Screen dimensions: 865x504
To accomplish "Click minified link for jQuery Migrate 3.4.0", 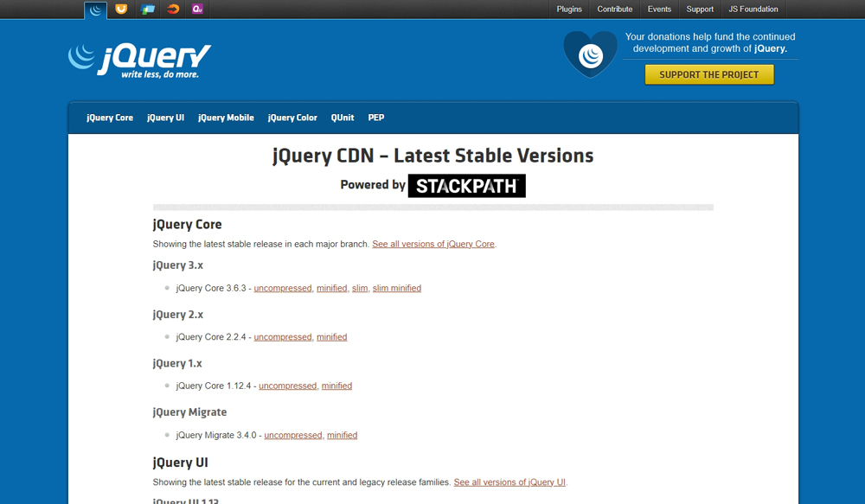I will [342, 435].
